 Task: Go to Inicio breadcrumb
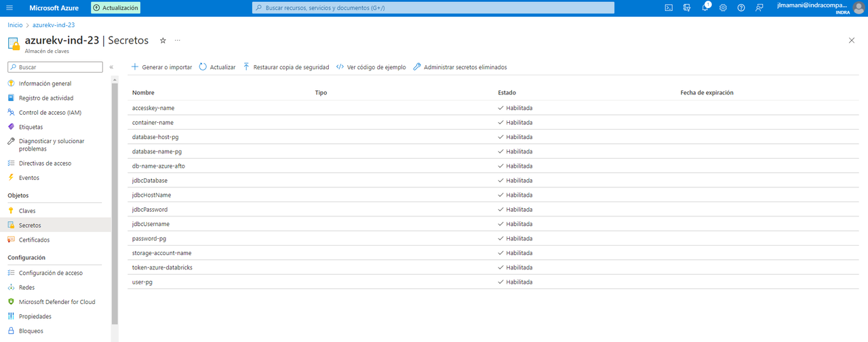(15, 24)
